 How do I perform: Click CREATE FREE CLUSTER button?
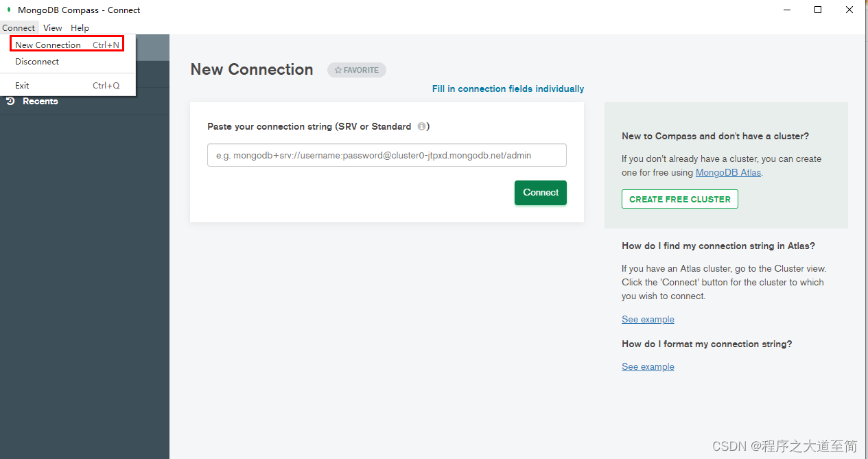click(x=680, y=199)
